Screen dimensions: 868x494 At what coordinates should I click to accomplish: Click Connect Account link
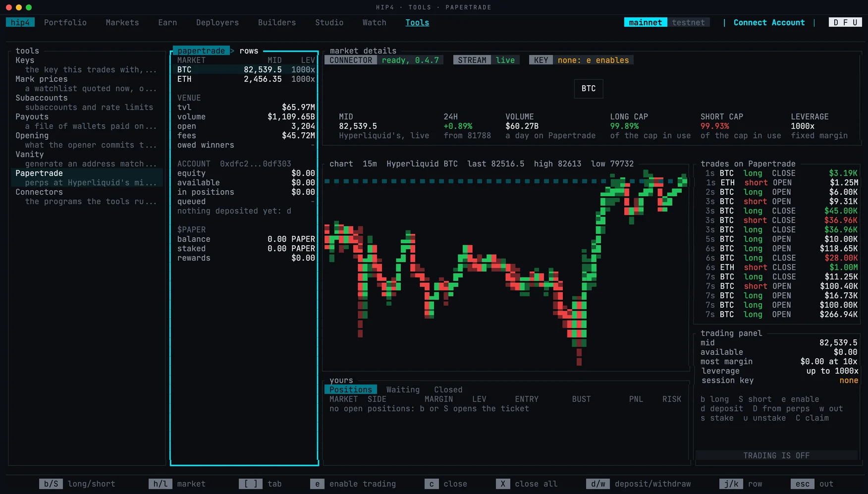click(x=769, y=22)
